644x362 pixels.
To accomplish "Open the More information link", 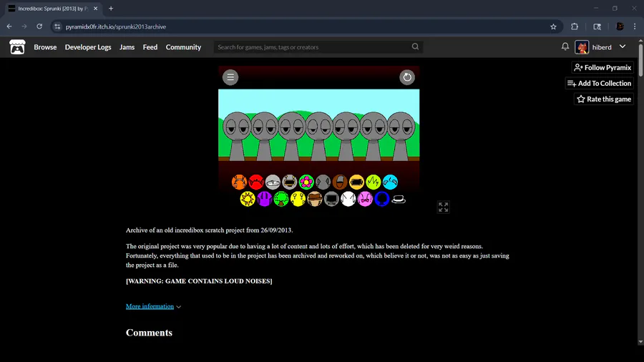I will click(x=150, y=307).
